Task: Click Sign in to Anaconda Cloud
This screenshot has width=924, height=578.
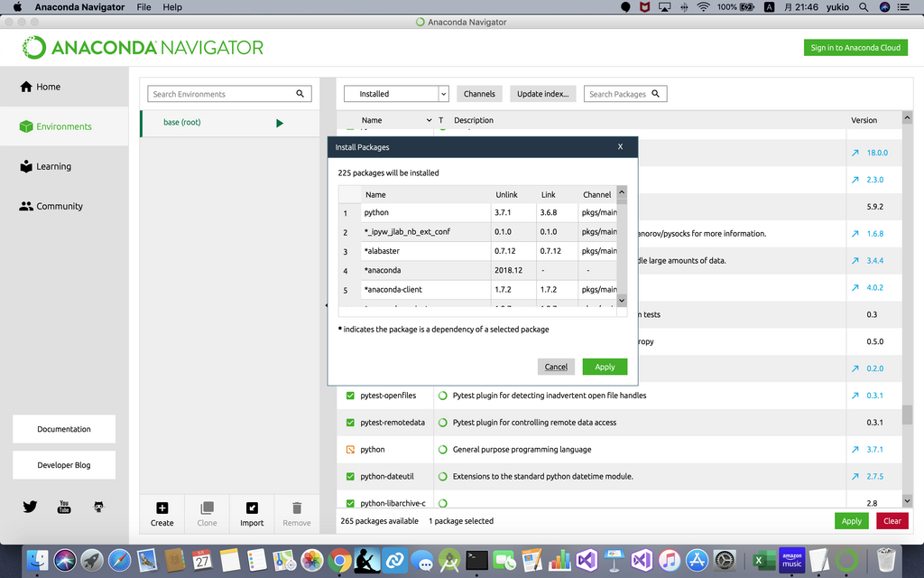Action: [855, 48]
